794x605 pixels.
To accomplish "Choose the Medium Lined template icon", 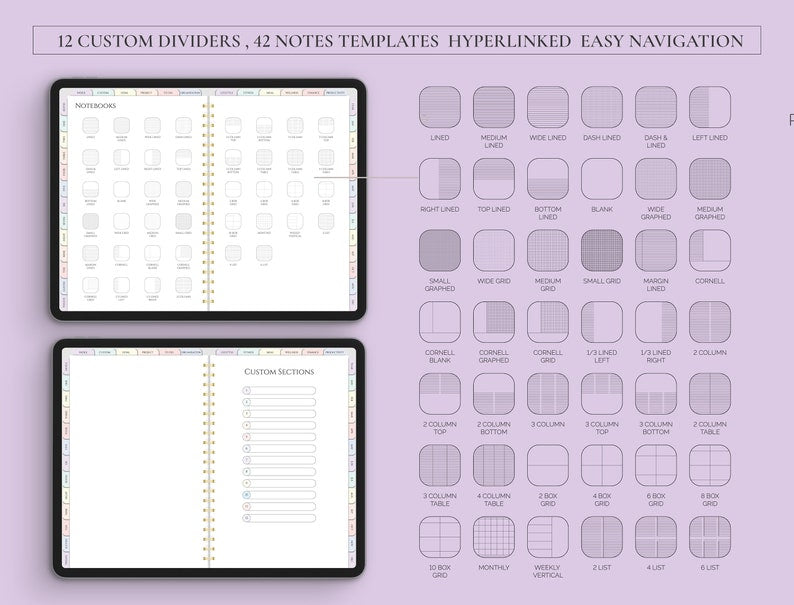I will [494, 107].
